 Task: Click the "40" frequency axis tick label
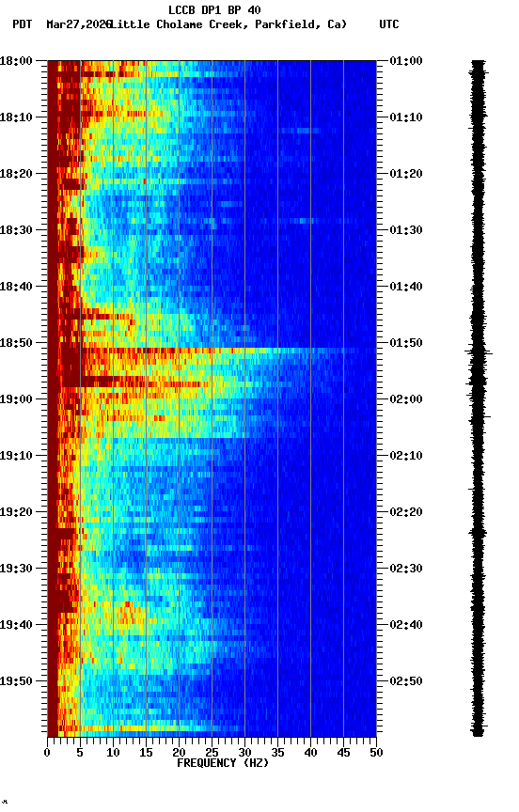pyautogui.click(x=311, y=753)
